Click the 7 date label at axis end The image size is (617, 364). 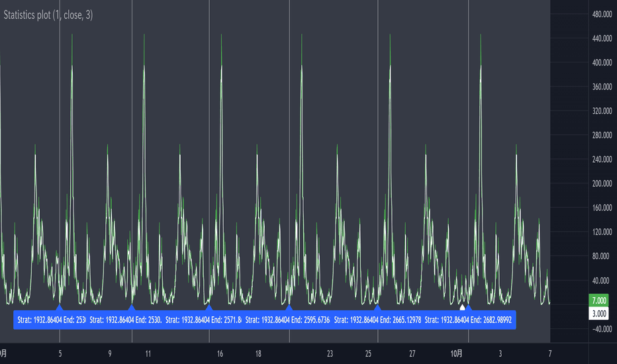(549, 354)
